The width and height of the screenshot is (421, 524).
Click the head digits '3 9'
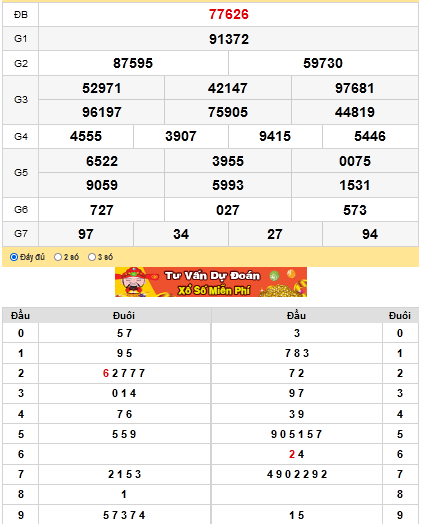coord(296,414)
